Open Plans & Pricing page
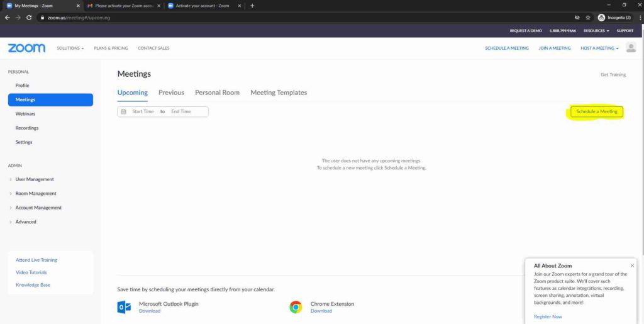 coord(111,48)
